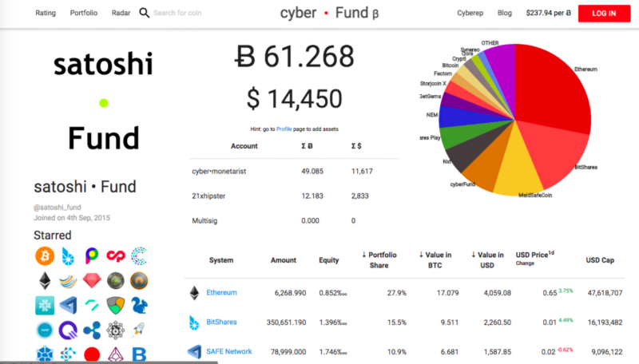Click the NEM shield starred icon
Image resolution: width=639 pixels, height=364 pixels.
click(116, 306)
